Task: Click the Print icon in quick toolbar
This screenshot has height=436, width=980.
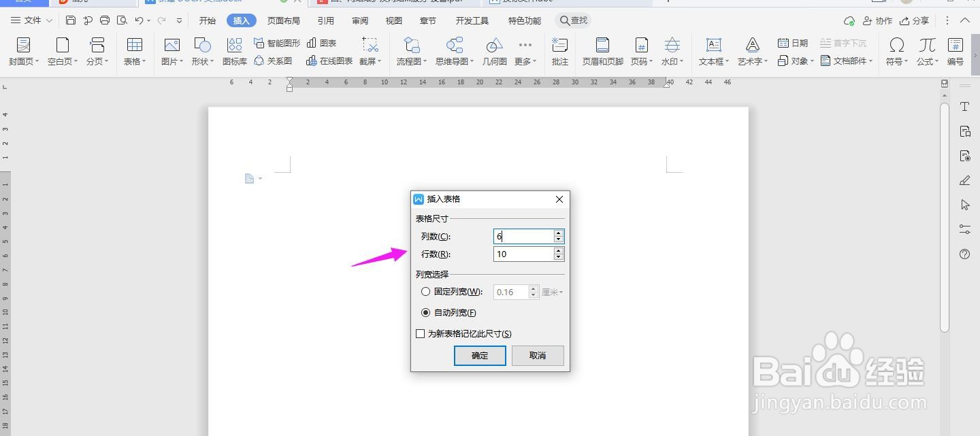Action: point(105,20)
